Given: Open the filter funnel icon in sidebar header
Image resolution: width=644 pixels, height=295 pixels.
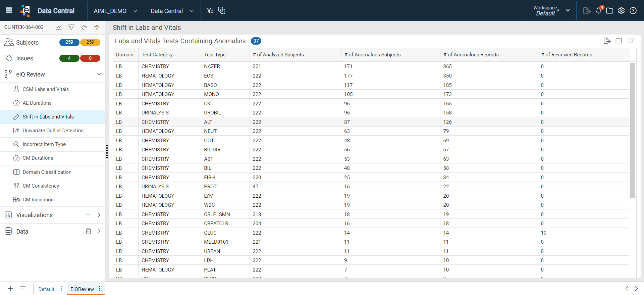Looking at the screenshot, I should 71,27.
